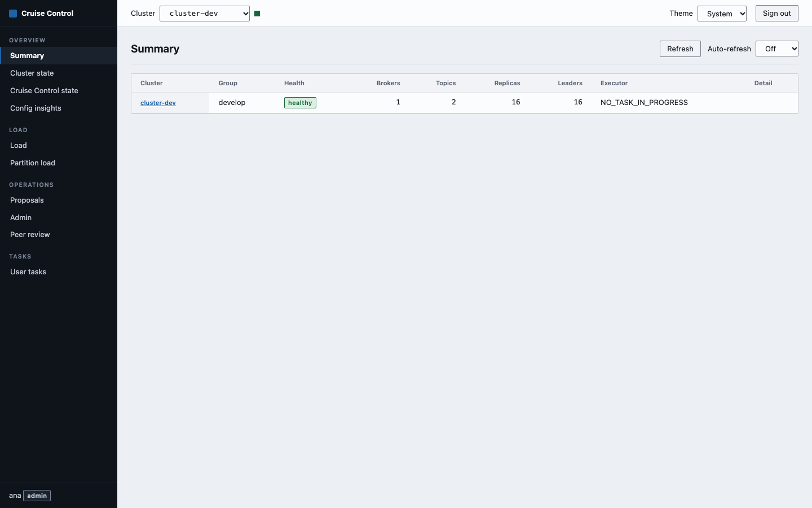
Task: Open User tasks page
Action: pyautogui.click(x=59, y=271)
